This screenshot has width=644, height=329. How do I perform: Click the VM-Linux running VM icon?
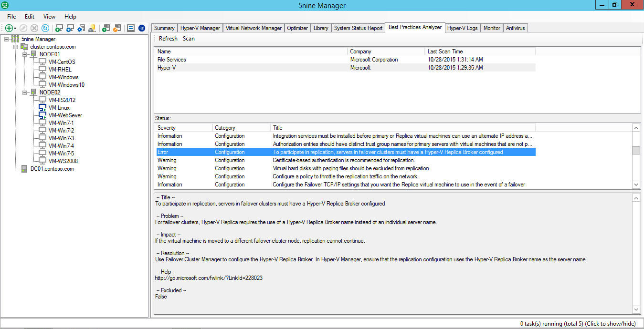coord(43,108)
